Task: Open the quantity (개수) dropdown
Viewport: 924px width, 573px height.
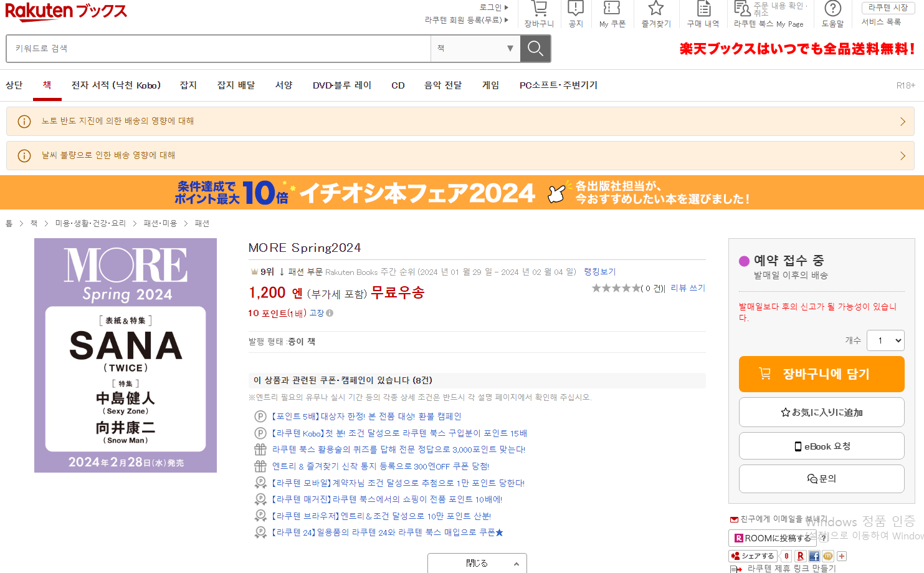Action: pyautogui.click(x=885, y=340)
